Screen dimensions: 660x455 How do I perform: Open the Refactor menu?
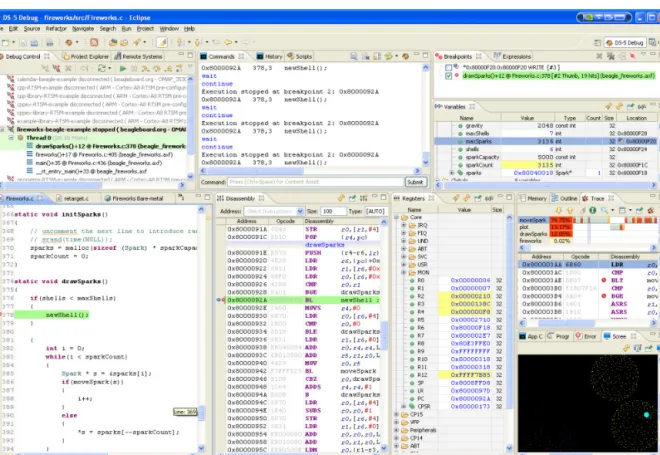coord(56,29)
